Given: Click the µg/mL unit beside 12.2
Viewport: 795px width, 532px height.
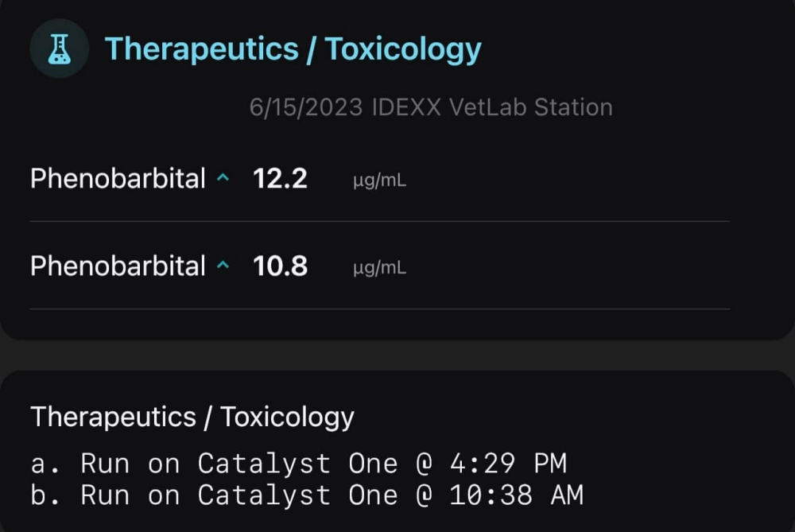Looking at the screenshot, I should (x=379, y=181).
